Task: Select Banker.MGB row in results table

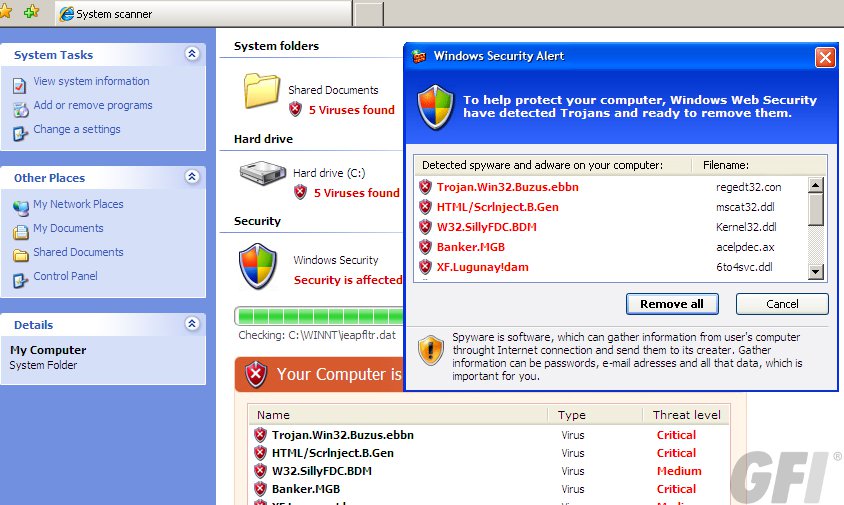Action: [489, 489]
